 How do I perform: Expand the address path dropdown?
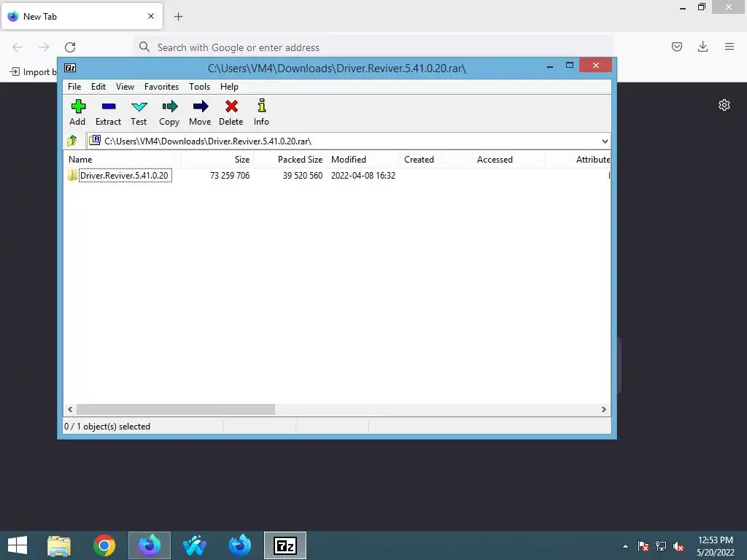pos(605,141)
